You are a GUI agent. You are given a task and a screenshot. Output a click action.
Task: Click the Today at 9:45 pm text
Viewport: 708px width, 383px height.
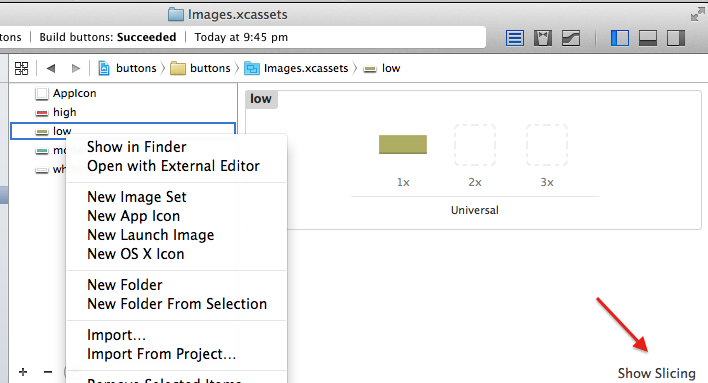[x=241, y=37]
